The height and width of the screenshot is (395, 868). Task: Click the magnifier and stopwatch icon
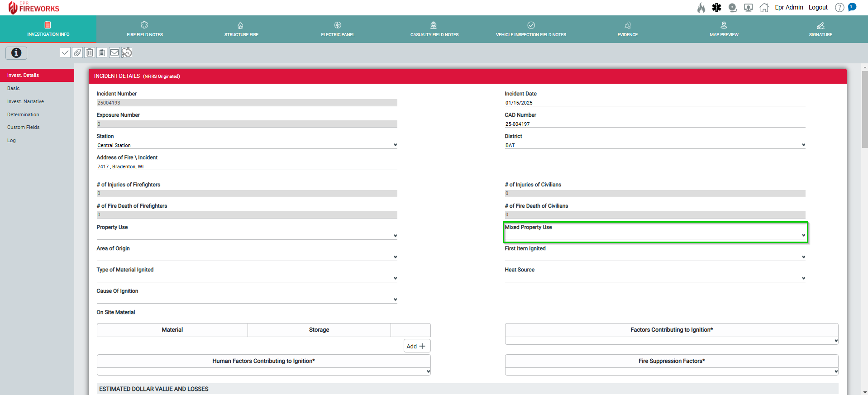point(127,52)
